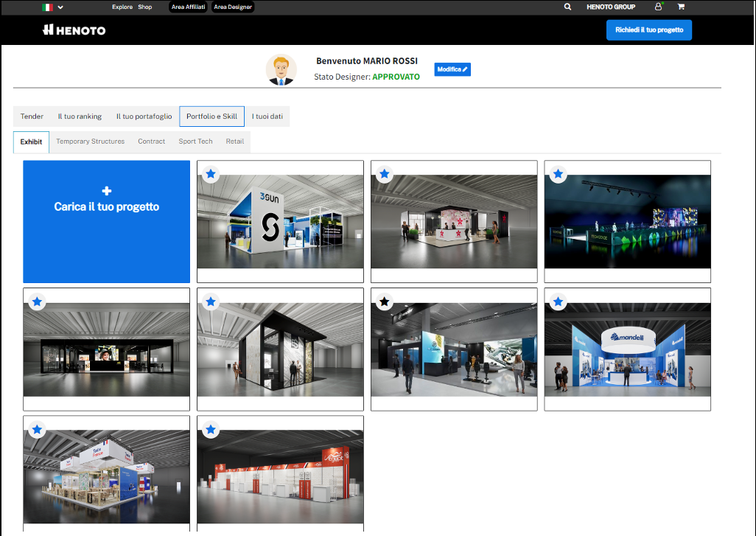Toggle the black star on the grayscale stand project
This screenshot has height=536, width=756.
click(385, 302)
